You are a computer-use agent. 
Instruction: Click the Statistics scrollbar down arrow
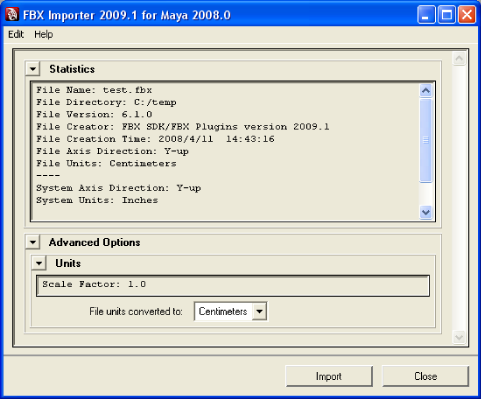pos(426,212)
